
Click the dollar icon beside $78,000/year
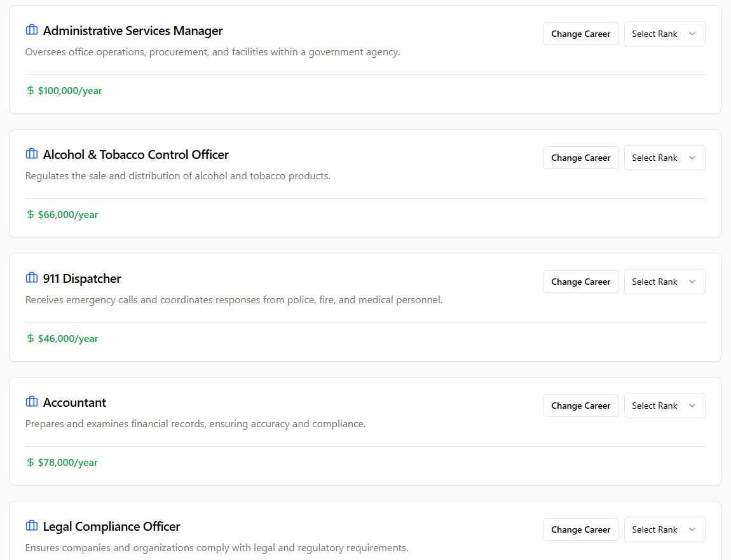coord(31,463)
